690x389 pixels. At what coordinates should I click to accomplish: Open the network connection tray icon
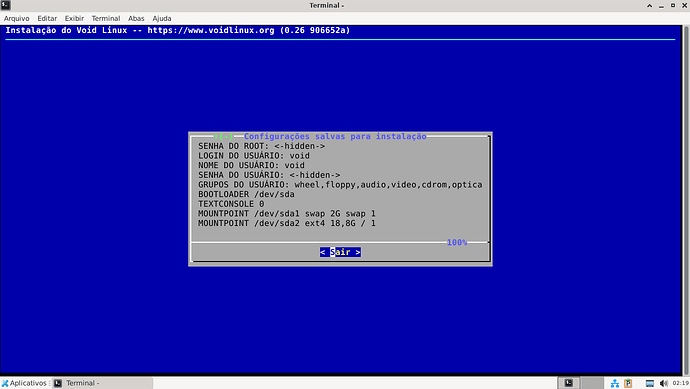[x=615, y=384]
